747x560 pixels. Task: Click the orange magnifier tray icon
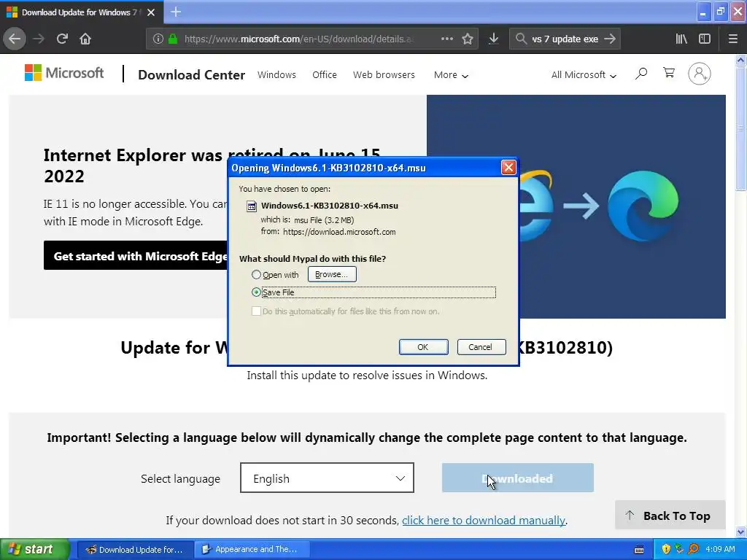coord(693,549)
